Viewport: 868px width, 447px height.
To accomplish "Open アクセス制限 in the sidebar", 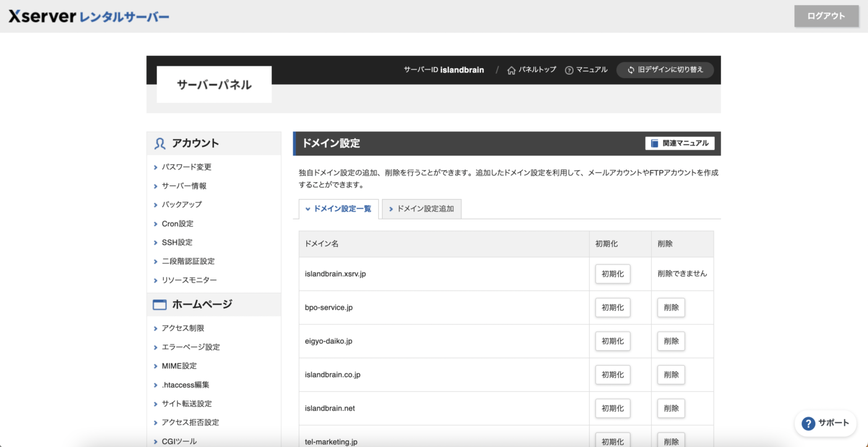I will [x=183, y=328].
